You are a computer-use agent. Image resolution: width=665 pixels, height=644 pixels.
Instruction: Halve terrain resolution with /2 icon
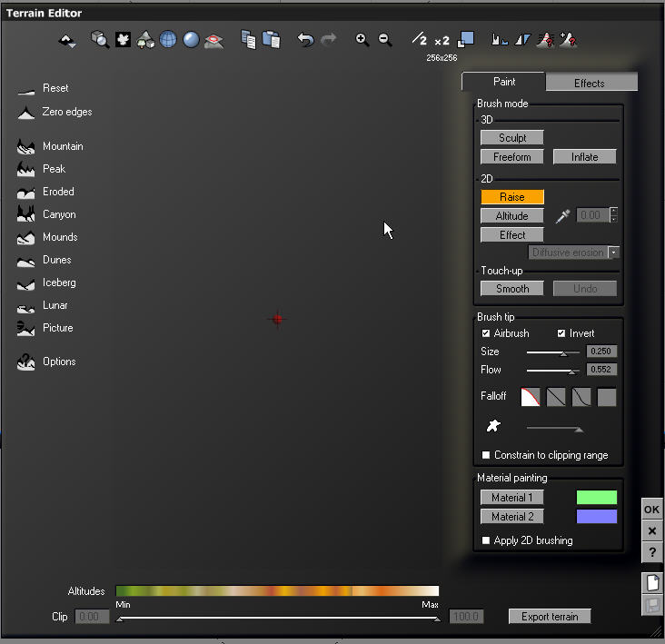pos(420,39)
